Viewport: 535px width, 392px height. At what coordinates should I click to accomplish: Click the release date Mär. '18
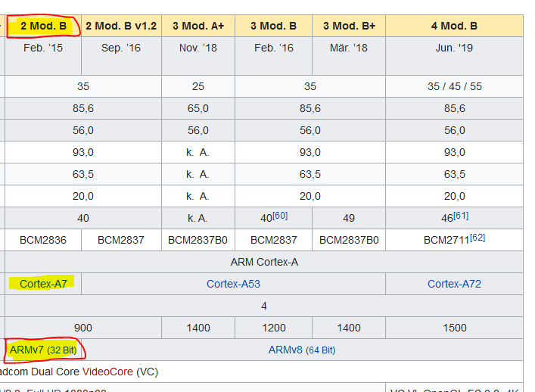click(349, 48)
